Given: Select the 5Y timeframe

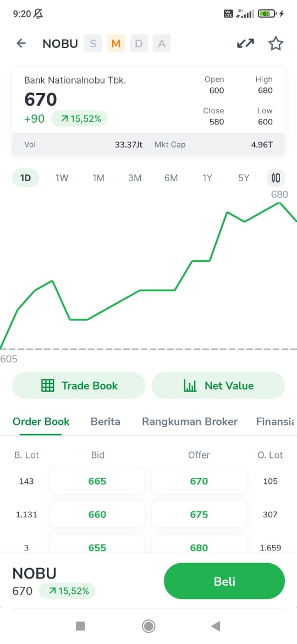Looking at the screenshot, I should (244, 178).
